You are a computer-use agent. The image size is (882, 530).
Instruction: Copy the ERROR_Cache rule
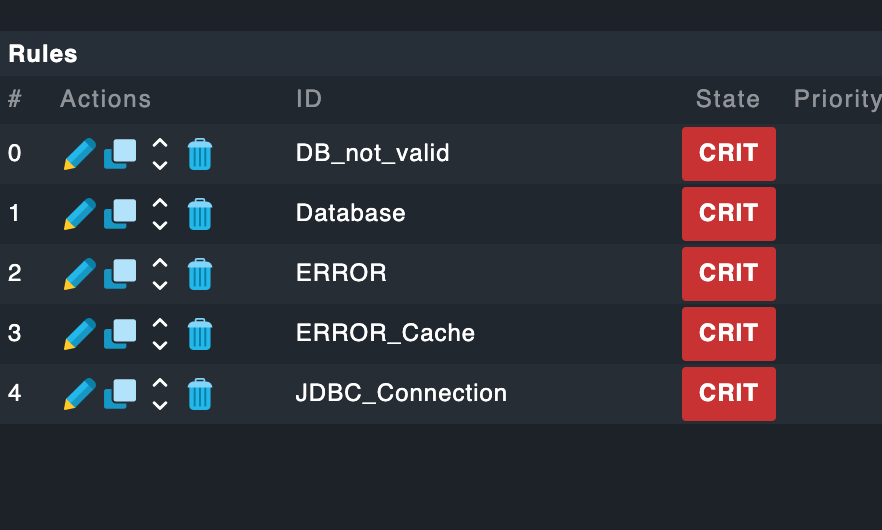pyautogui.click(x=120, y=334)
